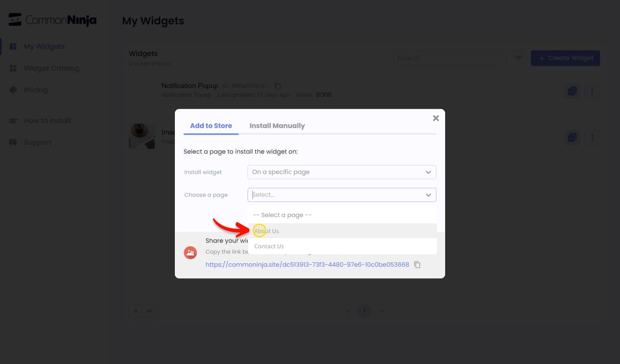Click the Choose a page select field
The image size is (620, 364).
(x=342, y=195)
